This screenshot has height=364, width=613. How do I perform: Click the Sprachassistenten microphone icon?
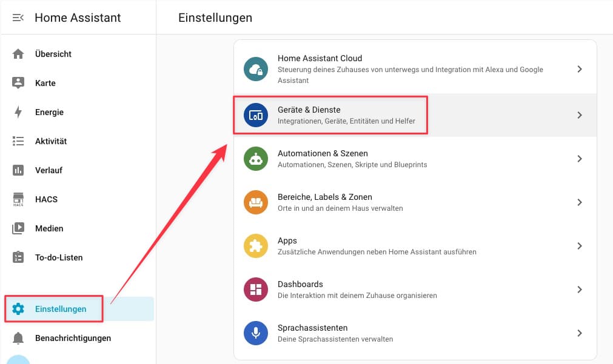pyautogui.click(x=256, y=333)
